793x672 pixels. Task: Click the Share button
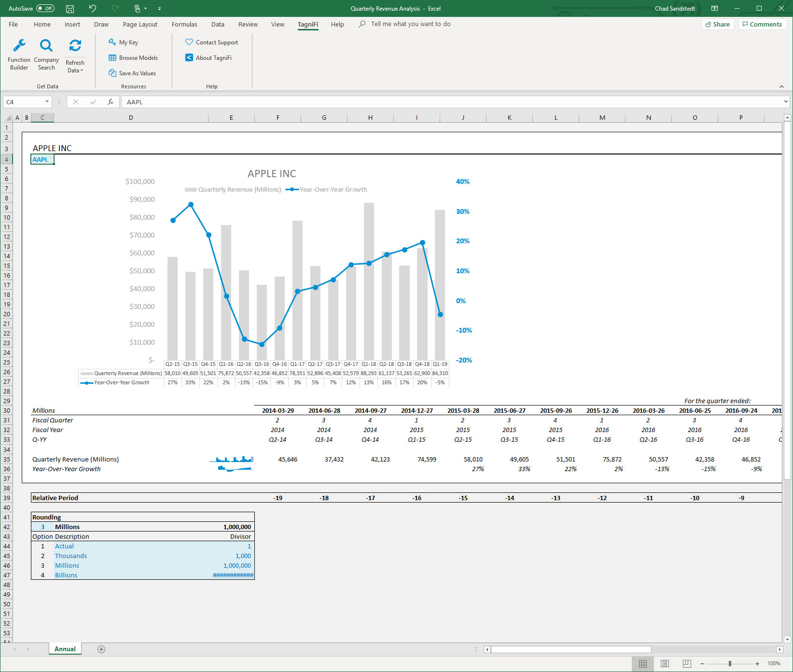(717, 25)
